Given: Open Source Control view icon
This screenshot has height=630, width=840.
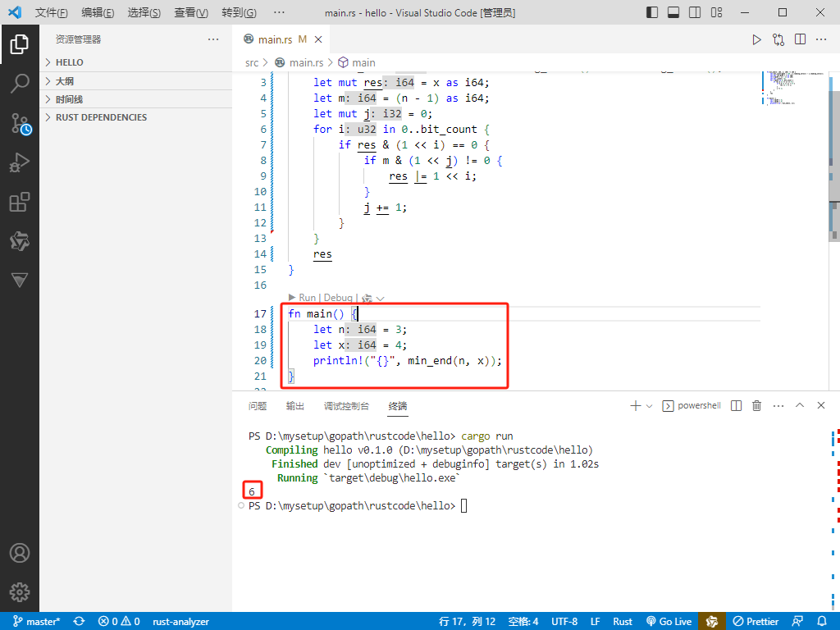Looking at the screenshot, I should (21, 123).
